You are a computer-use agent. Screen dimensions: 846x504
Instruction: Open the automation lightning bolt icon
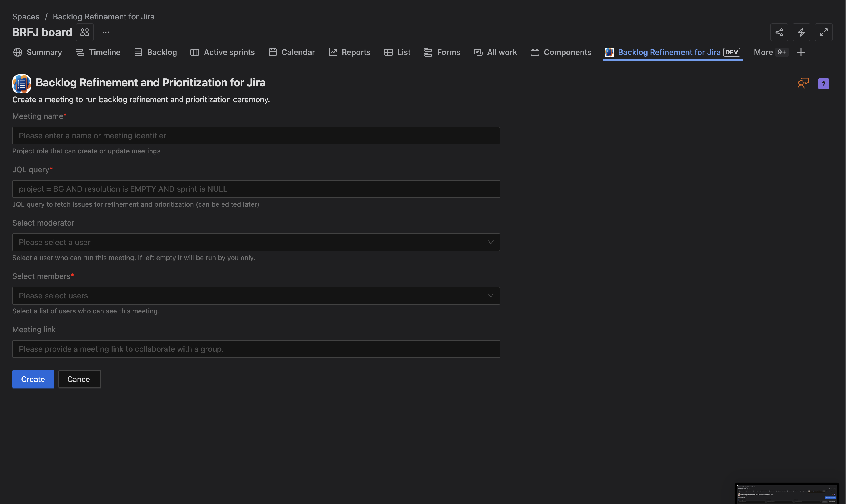pos(801,32)
